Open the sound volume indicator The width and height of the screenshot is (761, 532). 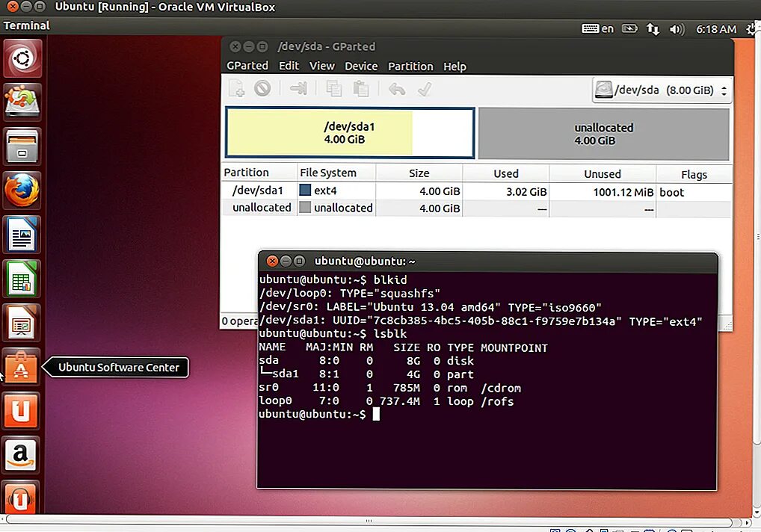coord(677,30)
